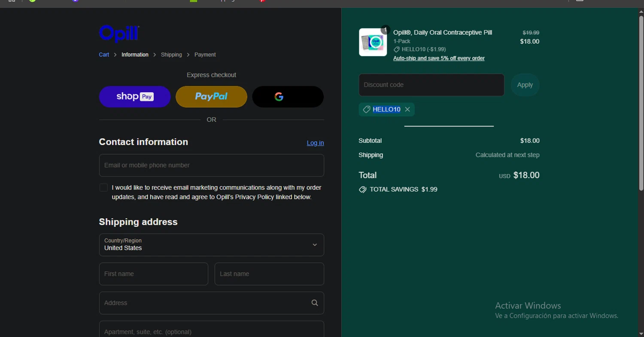Image resolution: width=644 pixels, height=337 pixels.
Task: Open the Log in link
Action: pos(315,143)
